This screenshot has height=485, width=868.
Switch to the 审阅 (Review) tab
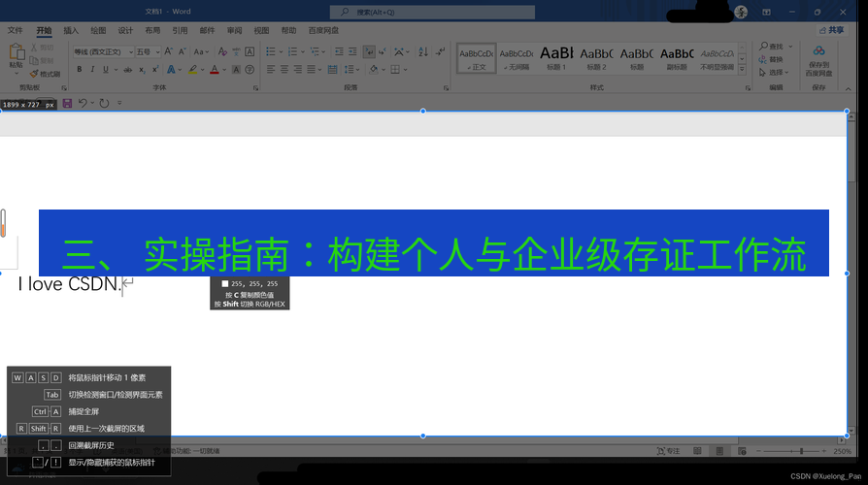pyautogui.click(x=234, y=30)
